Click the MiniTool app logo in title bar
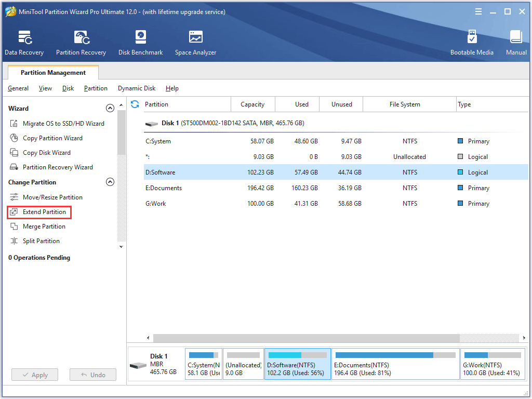Screen dimensions: 532x399 (x=11, y=11)
